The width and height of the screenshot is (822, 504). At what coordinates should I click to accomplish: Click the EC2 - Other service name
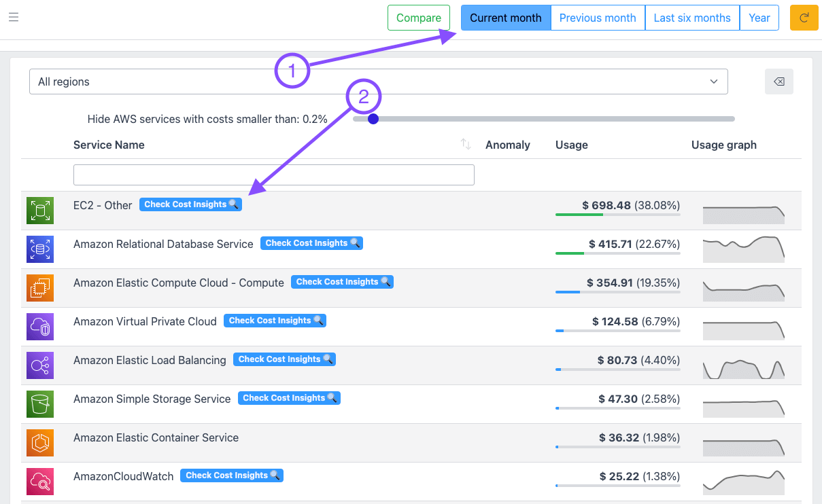103,205
